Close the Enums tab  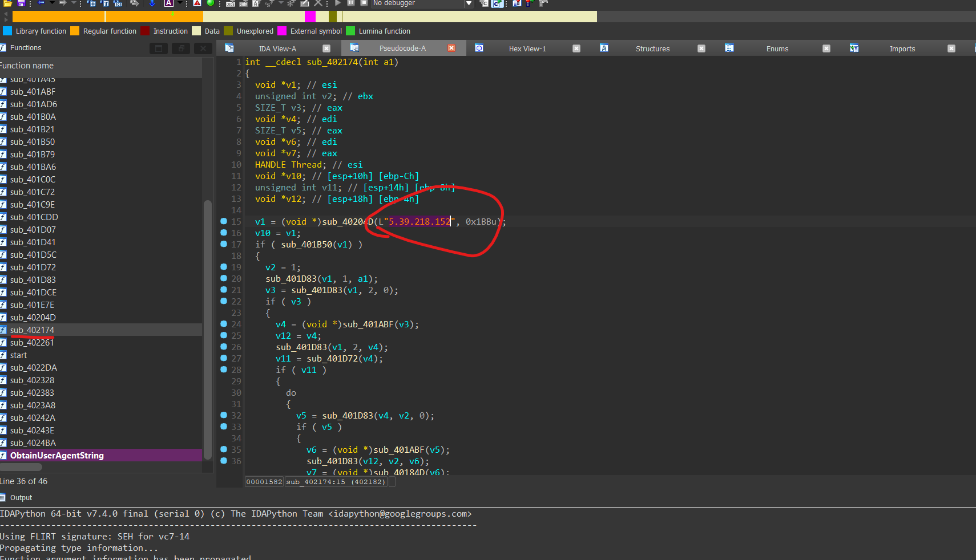click(x=826, y=49)
